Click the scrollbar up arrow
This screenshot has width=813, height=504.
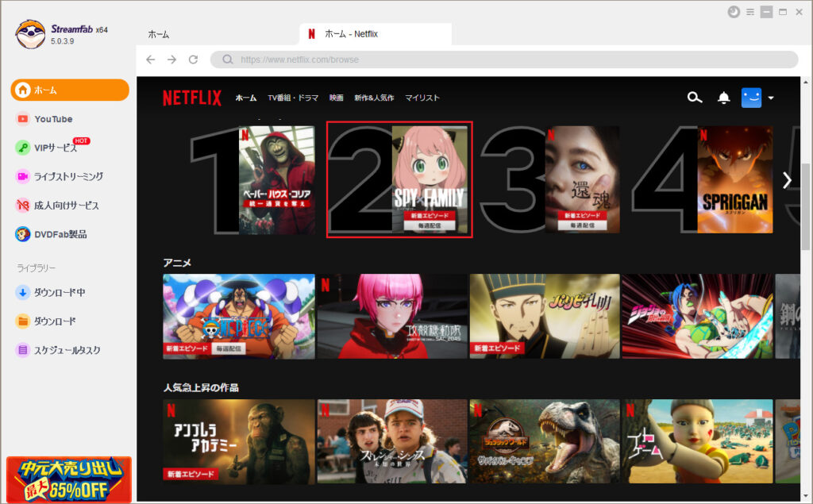coord(806,82)
